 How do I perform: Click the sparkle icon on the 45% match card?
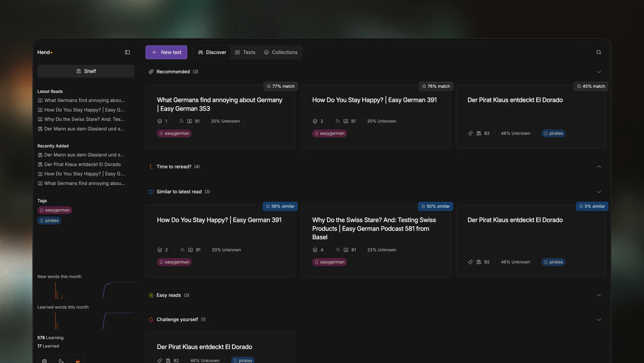click(470, 134)
